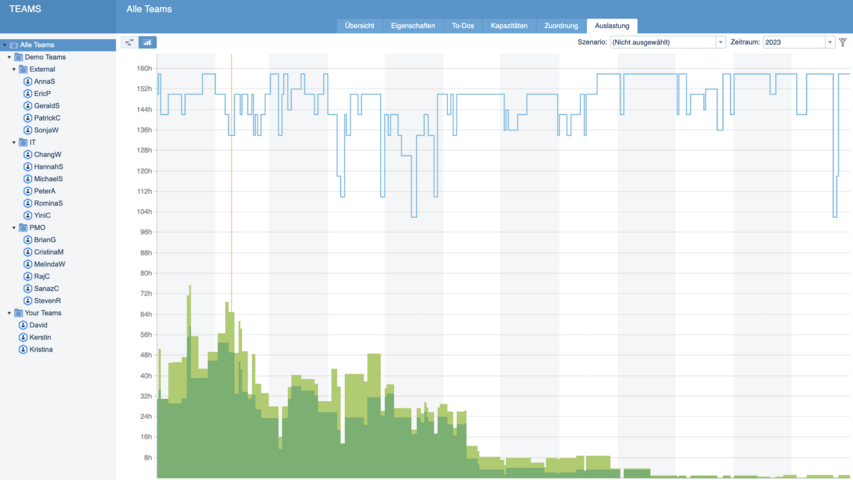Click the orange today marker line
The image size is (853, 480).
pos(231,200)
